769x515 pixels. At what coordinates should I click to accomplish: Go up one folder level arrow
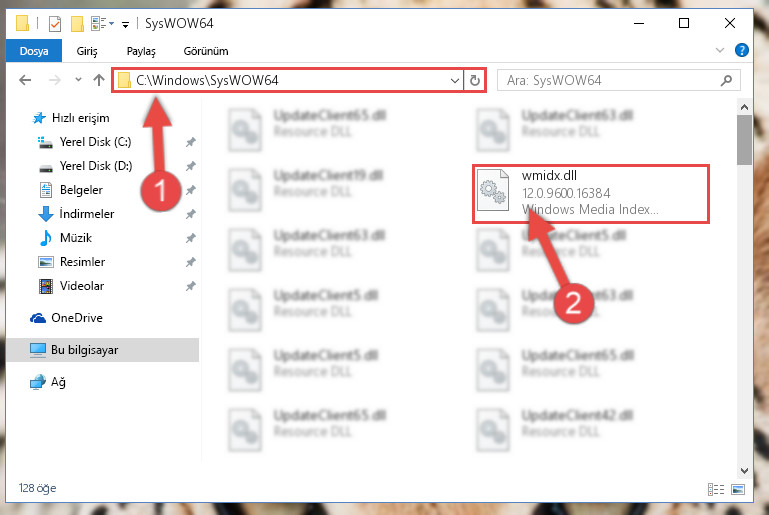(x=99, y=80)
